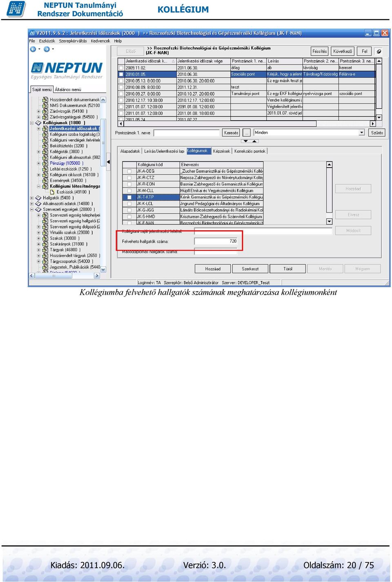Collapse the Kollégiumok tree node
This screenshot has width=392, height=582.
coord(32,123)
